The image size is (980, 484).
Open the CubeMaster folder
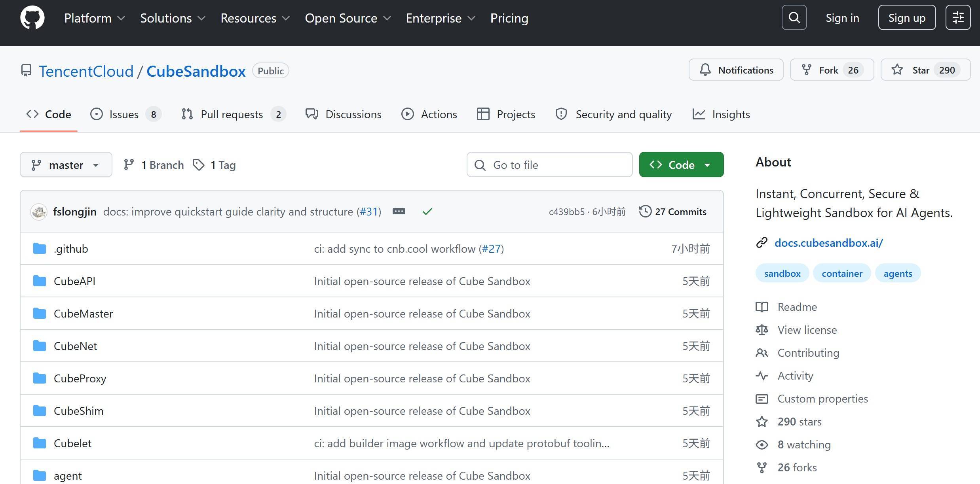click(x=83, y=314)
